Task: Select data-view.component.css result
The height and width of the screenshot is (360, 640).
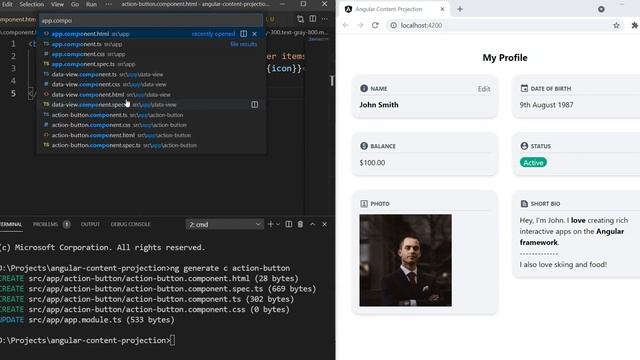Action: (151, 84)
